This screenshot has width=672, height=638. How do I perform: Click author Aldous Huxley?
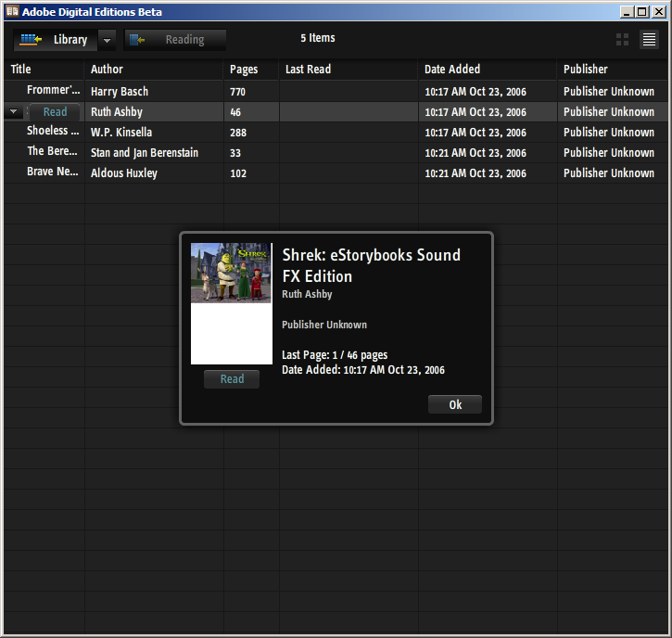pyautogui.click(x=124, y=173)
